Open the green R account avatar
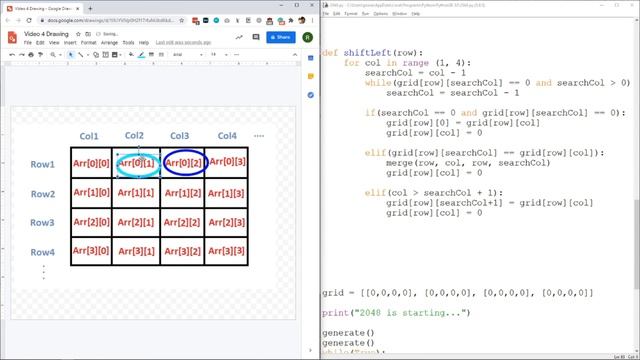 tap(308, 37)
